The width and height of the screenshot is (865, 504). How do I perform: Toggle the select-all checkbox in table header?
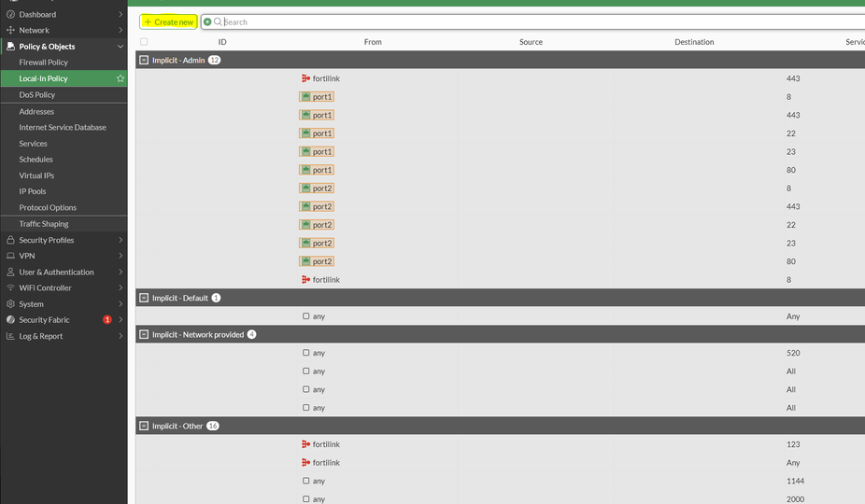(x=144, y=42)
